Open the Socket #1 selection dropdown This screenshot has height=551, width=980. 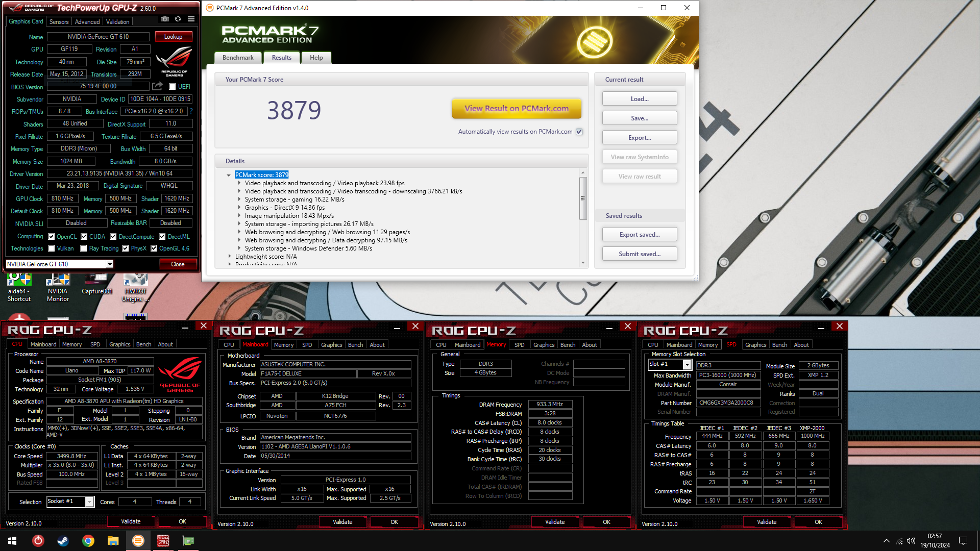(x=89, y=502)
